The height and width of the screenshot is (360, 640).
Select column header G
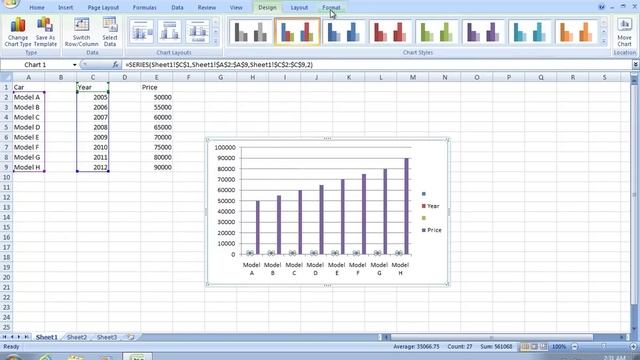point(220,77)
